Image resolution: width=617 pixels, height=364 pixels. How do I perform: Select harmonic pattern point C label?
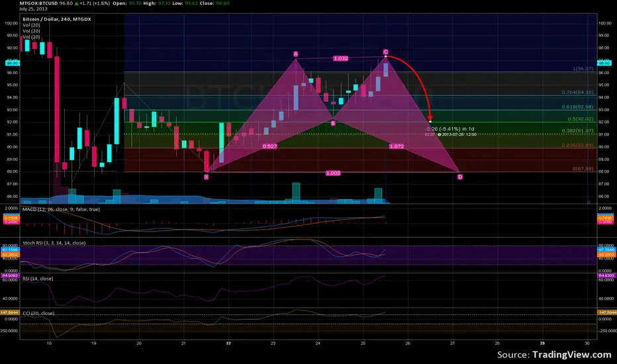point(385,52)
